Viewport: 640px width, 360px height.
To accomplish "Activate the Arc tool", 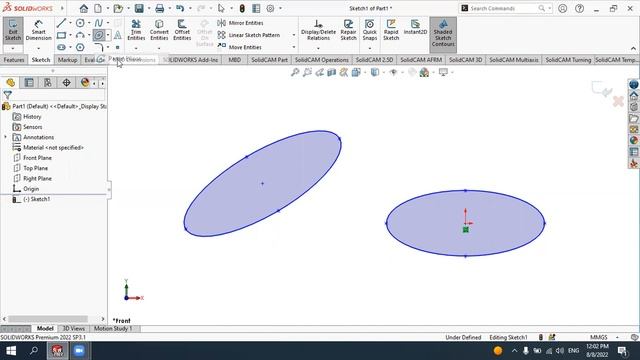I will [80, 35].
